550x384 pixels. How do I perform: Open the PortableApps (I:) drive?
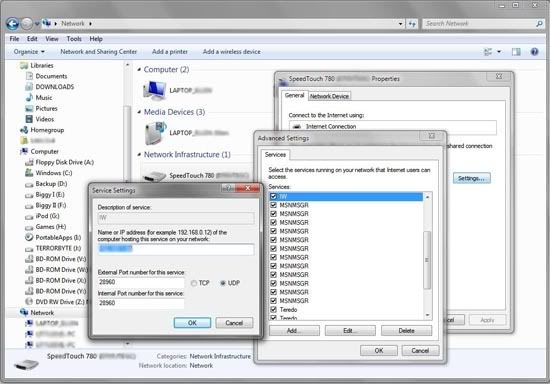tap(53, 237)
